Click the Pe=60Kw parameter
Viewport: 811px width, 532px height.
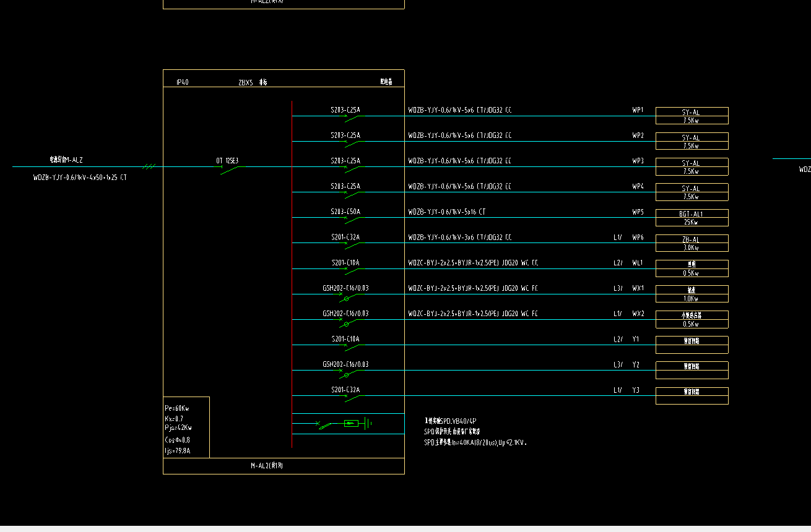(176, 408)
